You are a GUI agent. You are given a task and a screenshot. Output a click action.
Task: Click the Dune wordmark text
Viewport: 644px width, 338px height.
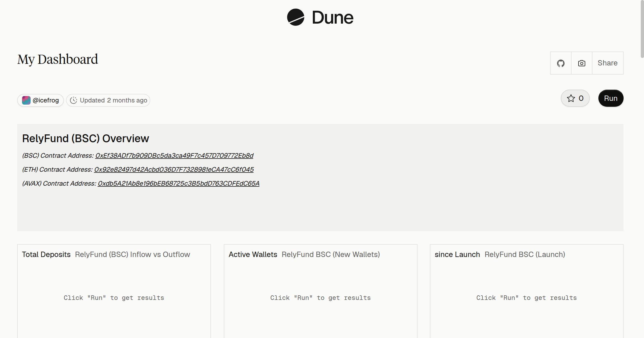pos(333,17)
